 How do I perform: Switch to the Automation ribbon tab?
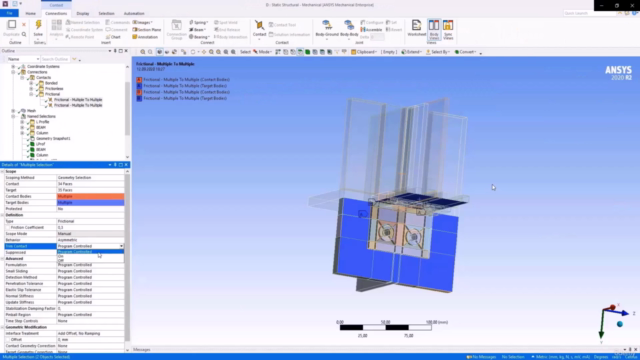[x=134, y=13]
